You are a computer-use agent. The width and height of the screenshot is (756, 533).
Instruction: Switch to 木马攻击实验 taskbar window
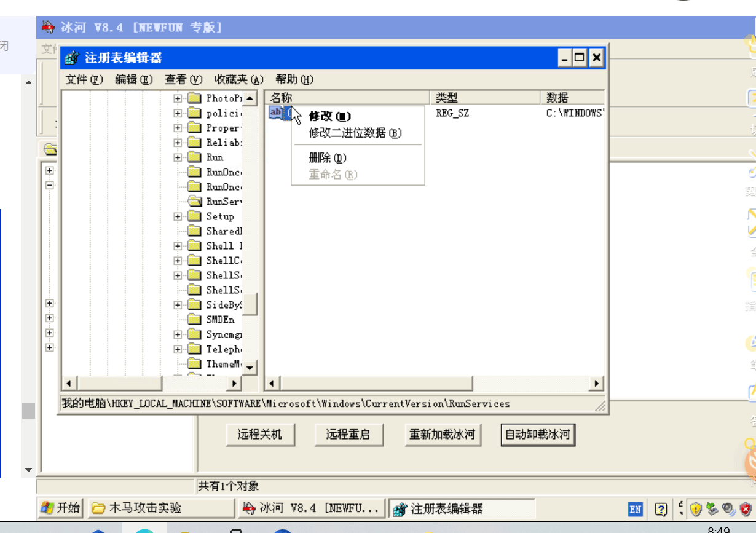click(x=161, y=508)
